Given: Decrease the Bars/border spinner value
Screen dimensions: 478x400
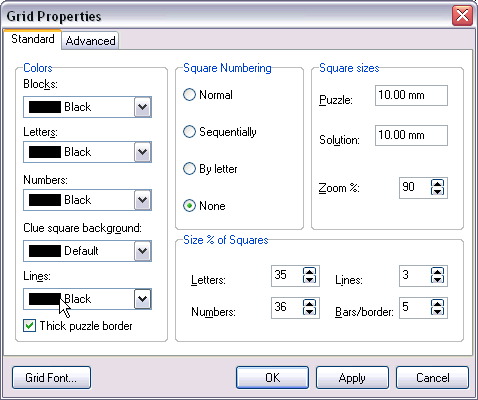Looking at the screenshot, I should point(437,312).
